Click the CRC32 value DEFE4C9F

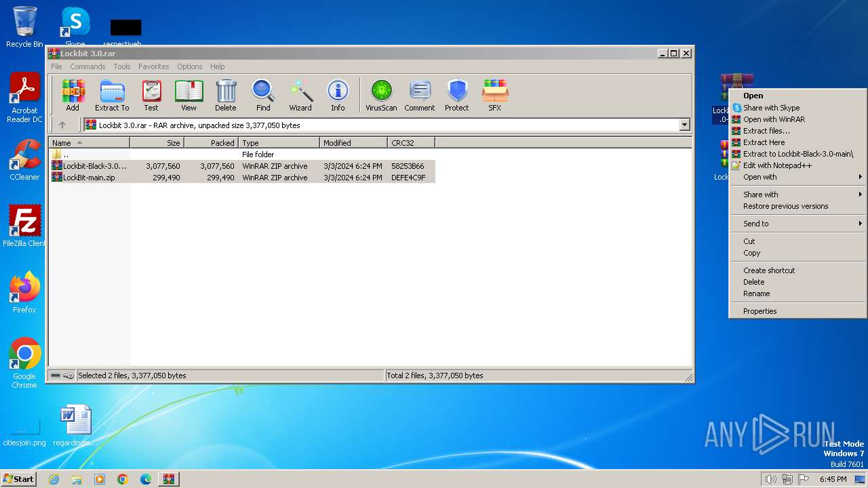pyautogui.click(x=408, y=178)
